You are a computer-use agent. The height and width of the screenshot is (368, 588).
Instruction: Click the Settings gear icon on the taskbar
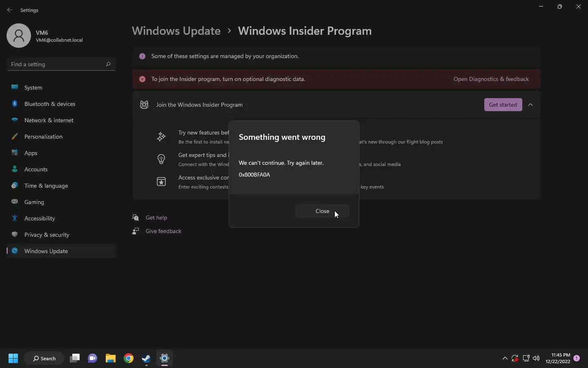coord(165,359)
